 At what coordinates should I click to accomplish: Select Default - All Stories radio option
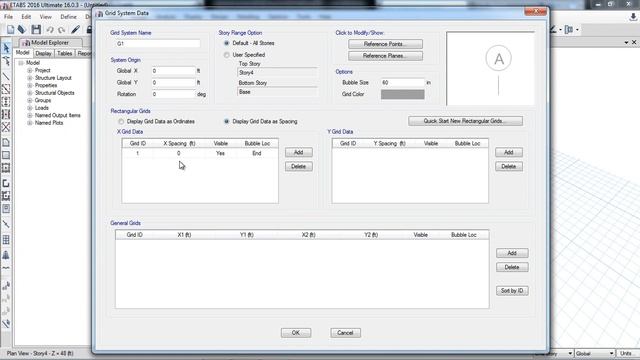click(x=227, y=43)
